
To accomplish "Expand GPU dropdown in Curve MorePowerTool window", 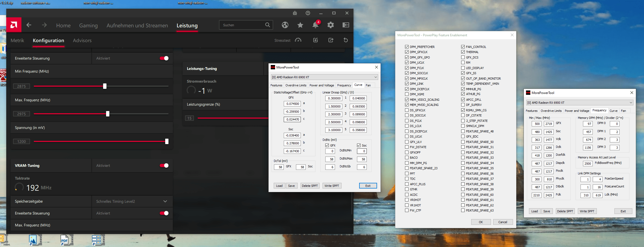I will point(375,77).
